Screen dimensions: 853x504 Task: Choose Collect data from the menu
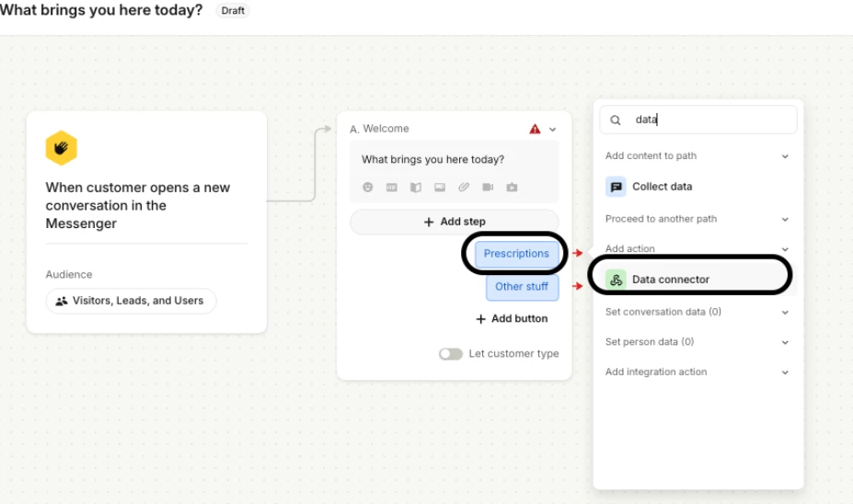(x=662, y=187)
